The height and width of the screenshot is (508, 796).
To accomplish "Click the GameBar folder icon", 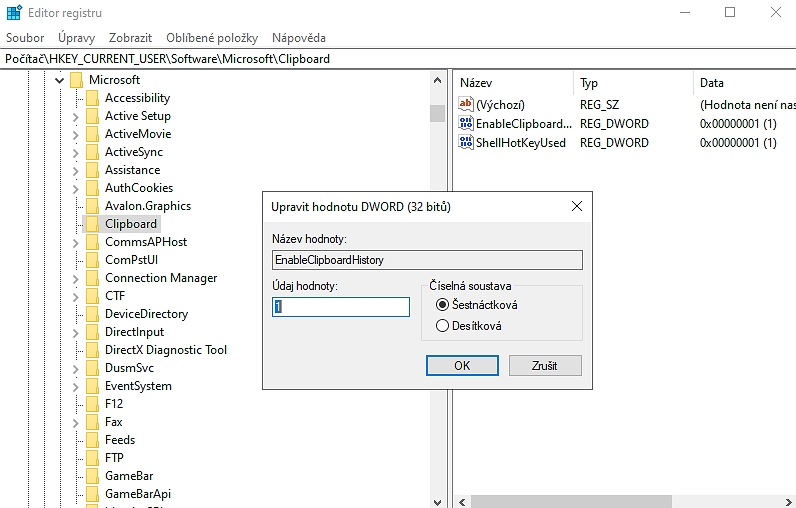I will pos(92,476).
